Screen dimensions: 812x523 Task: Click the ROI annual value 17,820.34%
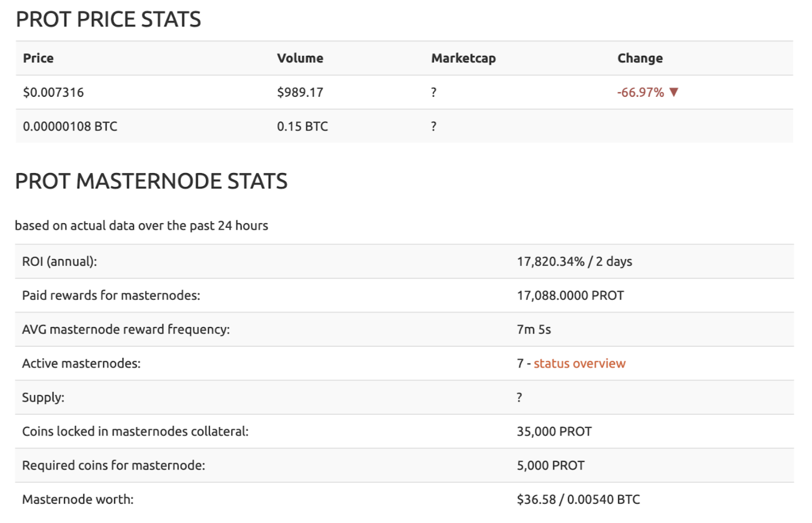(551, 261)
